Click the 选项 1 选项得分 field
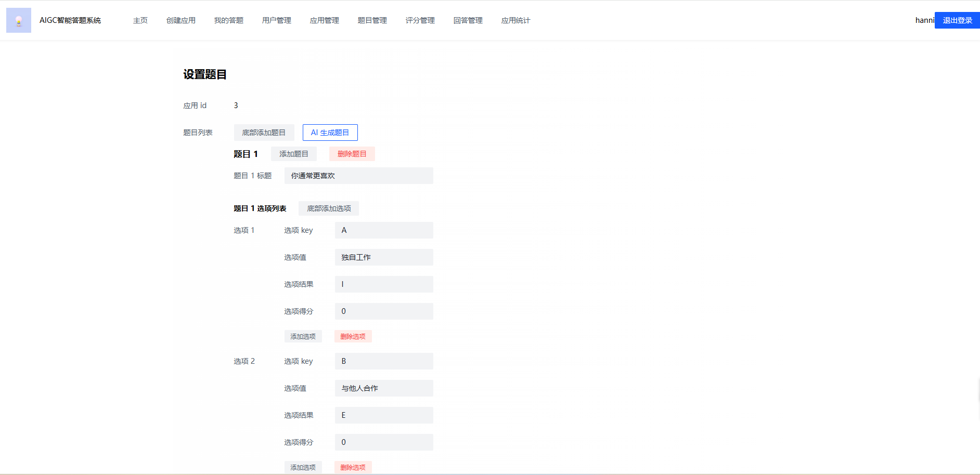The image size is (980, 475). tap(384, 311)
